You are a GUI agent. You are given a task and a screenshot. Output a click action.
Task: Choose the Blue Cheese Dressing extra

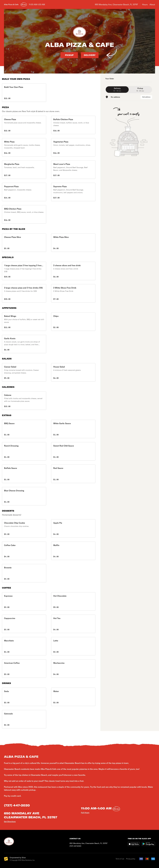pos(24,496)
